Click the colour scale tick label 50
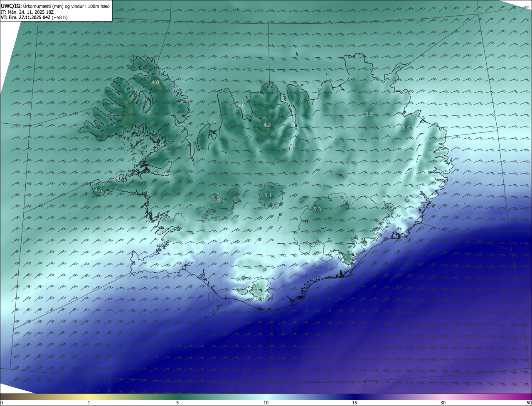The height and width of the screenshot is (406, 532). point(529,403)
